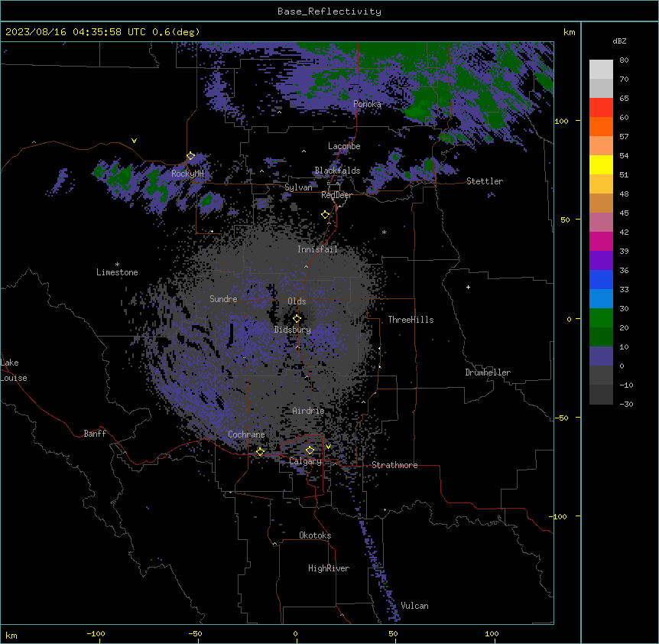
Task: Click the HighRiver label
Action: point(329,568)
